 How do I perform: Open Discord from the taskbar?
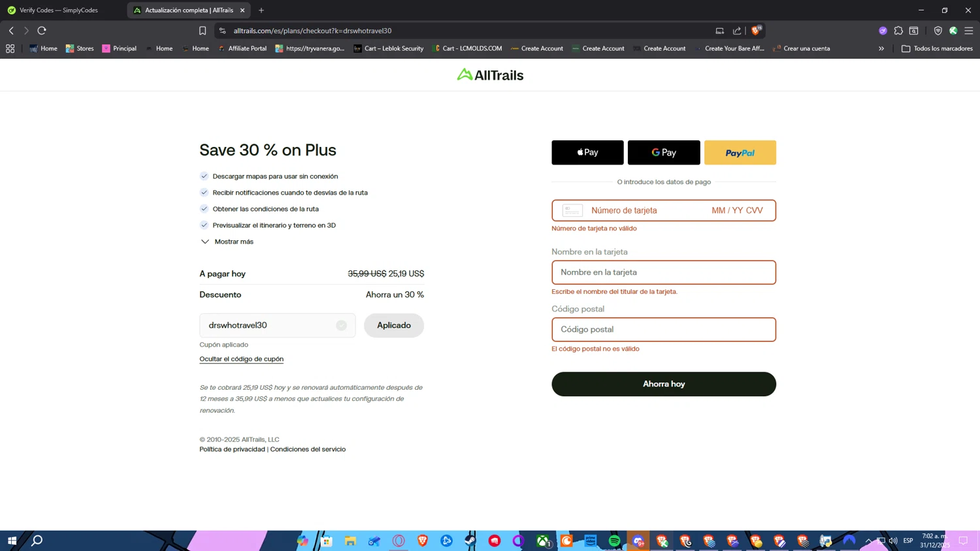(x=638, y=541)
